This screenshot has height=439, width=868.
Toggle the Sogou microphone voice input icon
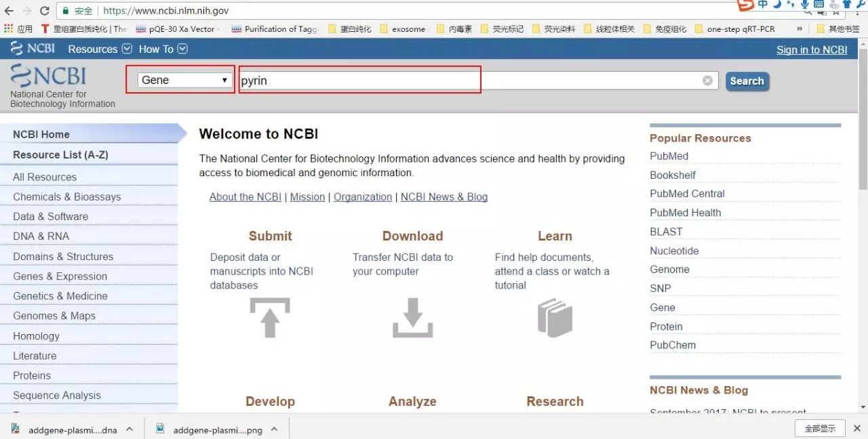pyautogui.click(x=805, y=5)
